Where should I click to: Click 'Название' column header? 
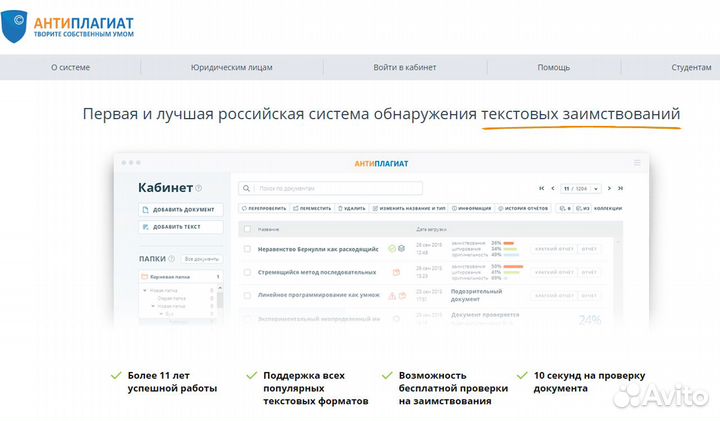click(x=268, y=229)
